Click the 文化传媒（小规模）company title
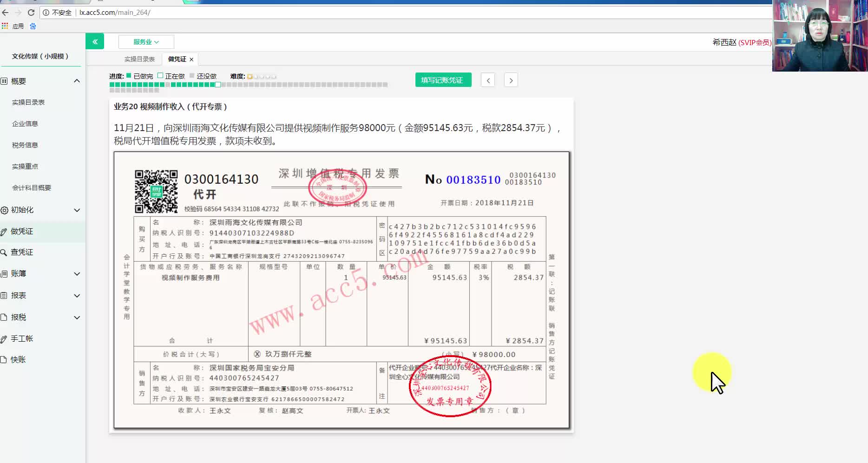Screen dimensions: 868x463 click(40, 56)
